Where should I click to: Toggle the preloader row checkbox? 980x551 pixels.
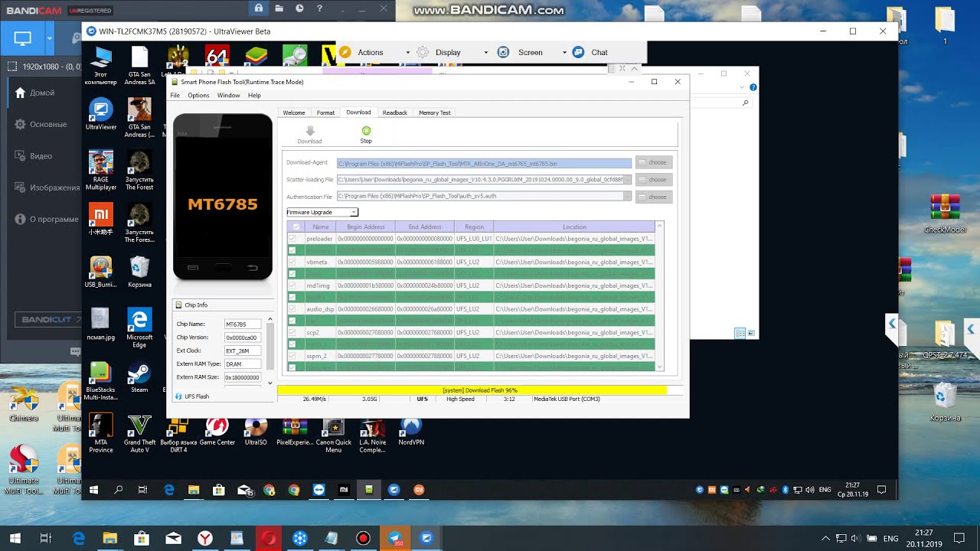pyautogui.click(x=292, y=239)
